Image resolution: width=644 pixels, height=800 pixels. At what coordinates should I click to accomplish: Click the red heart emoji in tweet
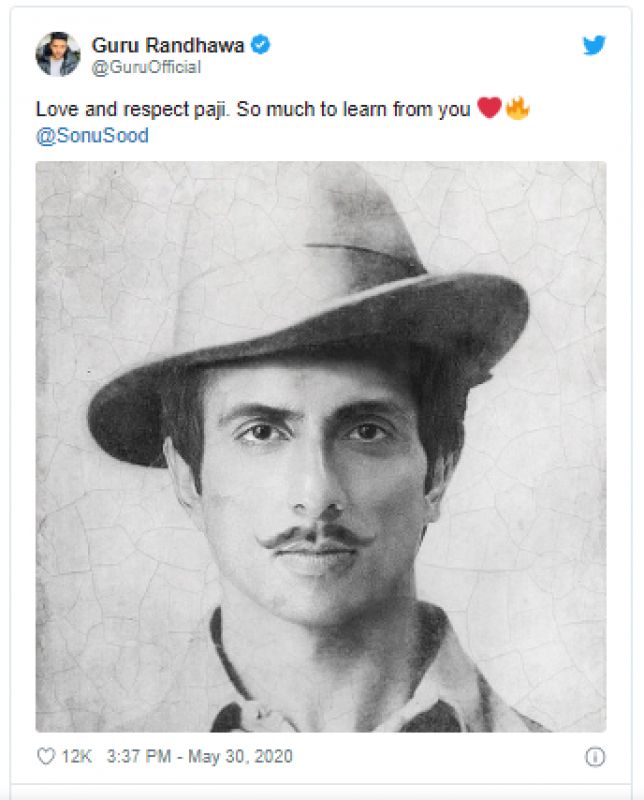click(x=488, y=109)
